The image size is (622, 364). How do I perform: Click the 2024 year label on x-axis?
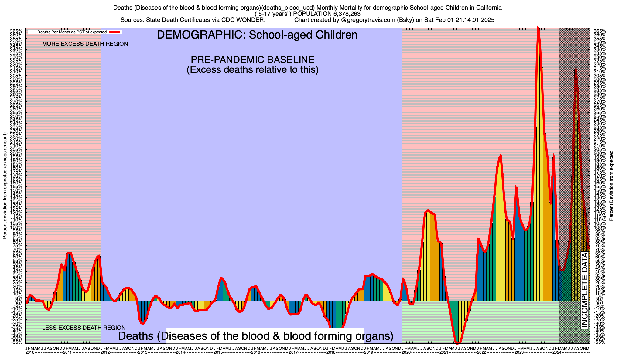(557, 352)
